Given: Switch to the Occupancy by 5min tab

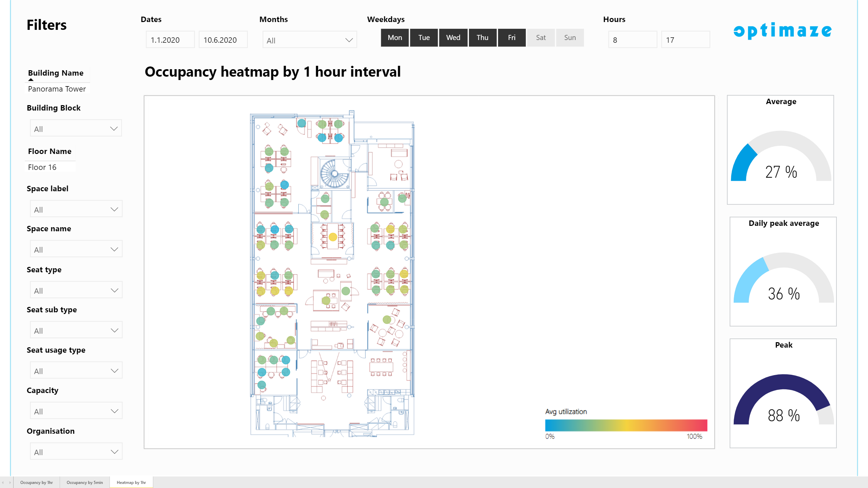Looking at the screenshot, I should tap(85, 482).
